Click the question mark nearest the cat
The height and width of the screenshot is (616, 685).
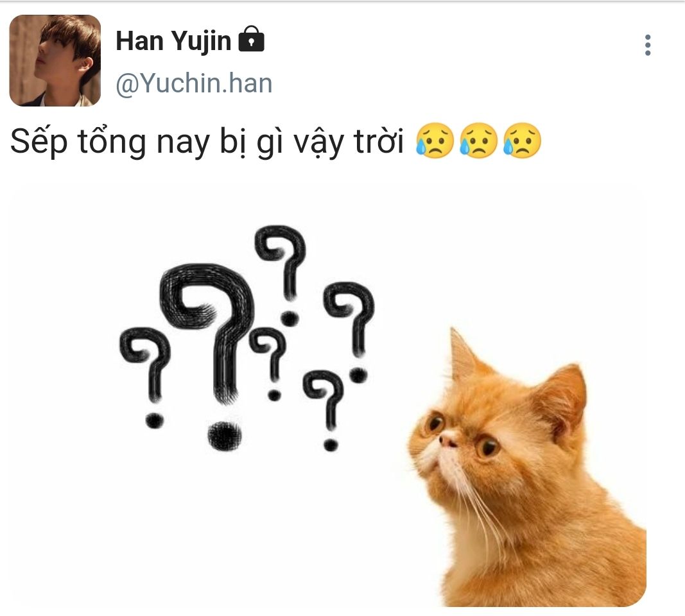pos(349,332)
